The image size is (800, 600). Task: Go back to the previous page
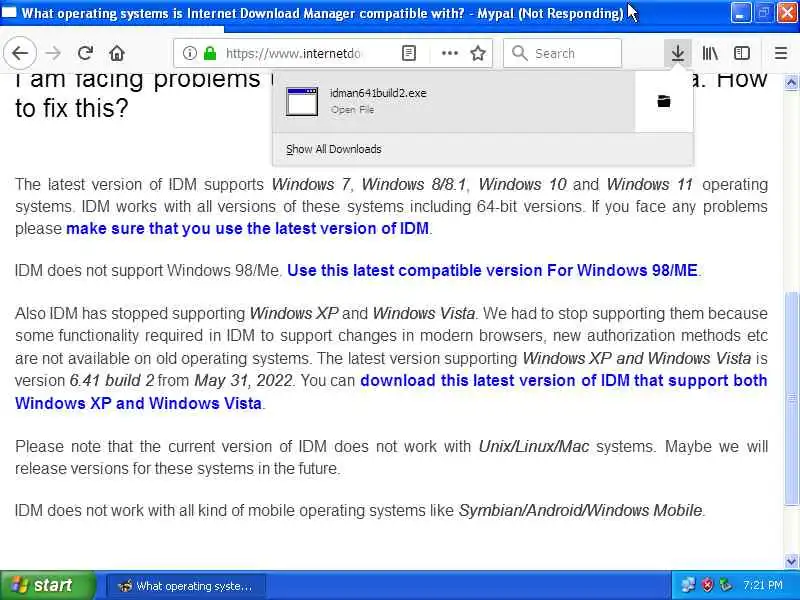[20, 53]
